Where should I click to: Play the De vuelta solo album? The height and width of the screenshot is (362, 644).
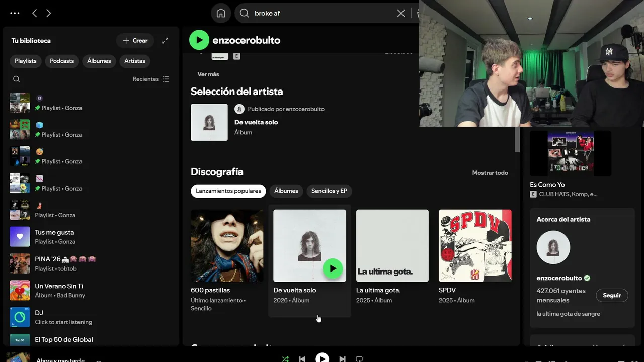pos(333,268)
